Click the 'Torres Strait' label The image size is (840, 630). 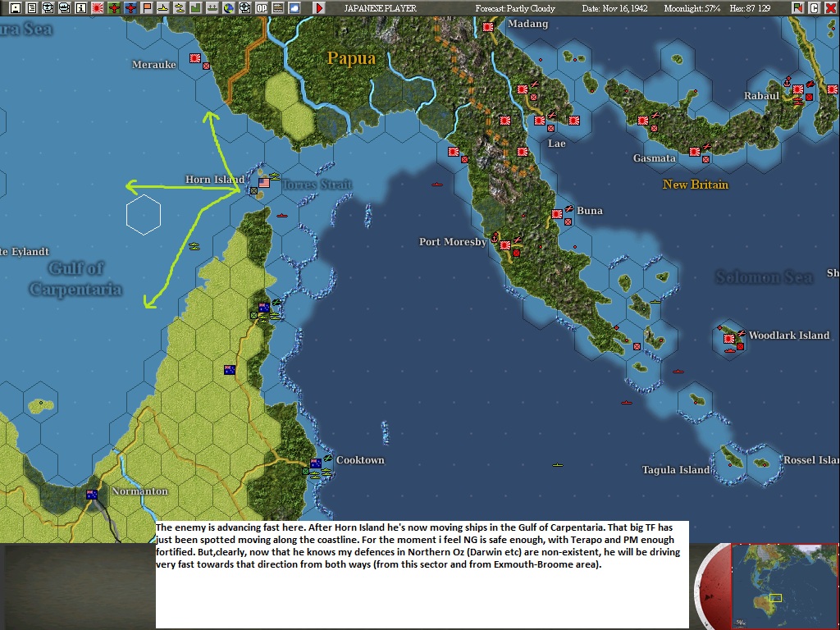tap(317, 185)
